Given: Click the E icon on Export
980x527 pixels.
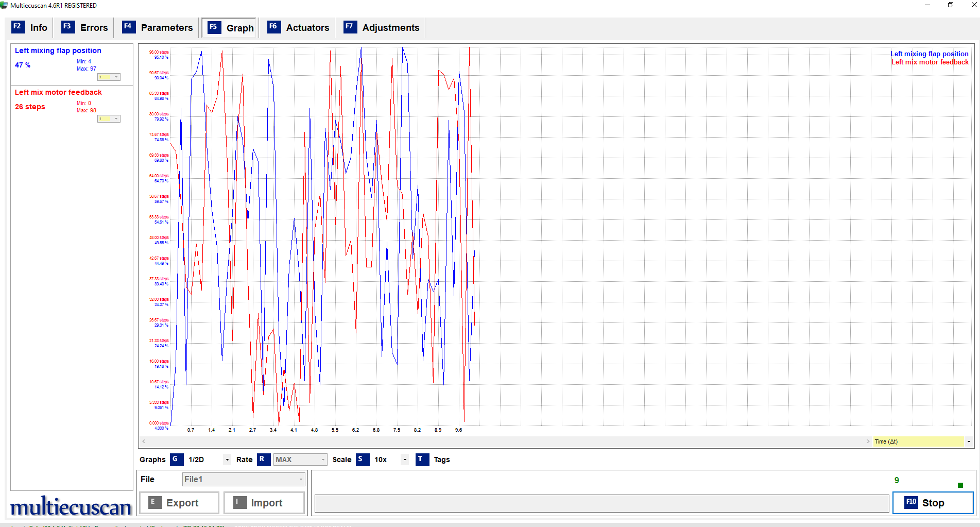Looking at the screenshot, I should [155, 502].
